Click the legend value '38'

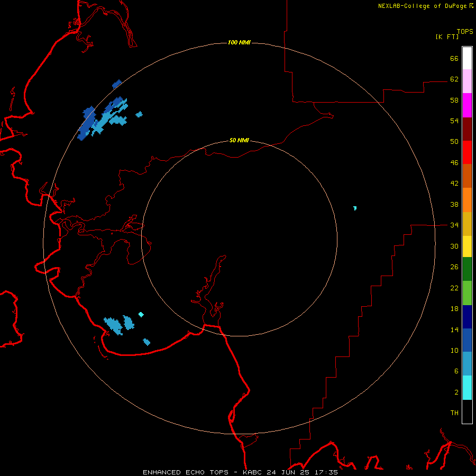[454, 204]
